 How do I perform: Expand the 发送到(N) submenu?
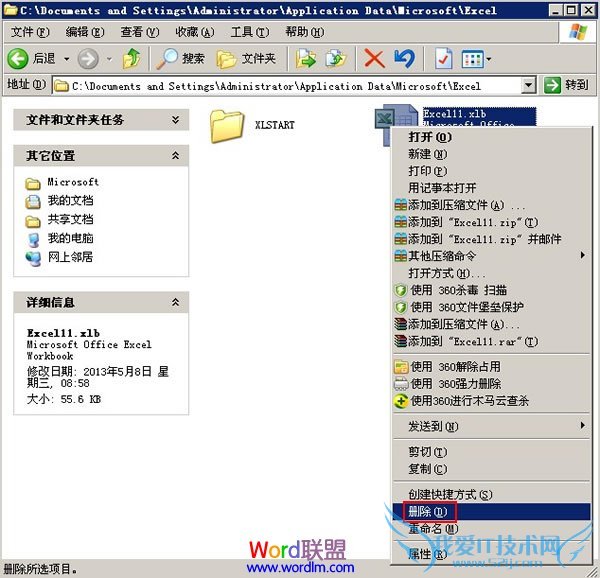(491, 426)
